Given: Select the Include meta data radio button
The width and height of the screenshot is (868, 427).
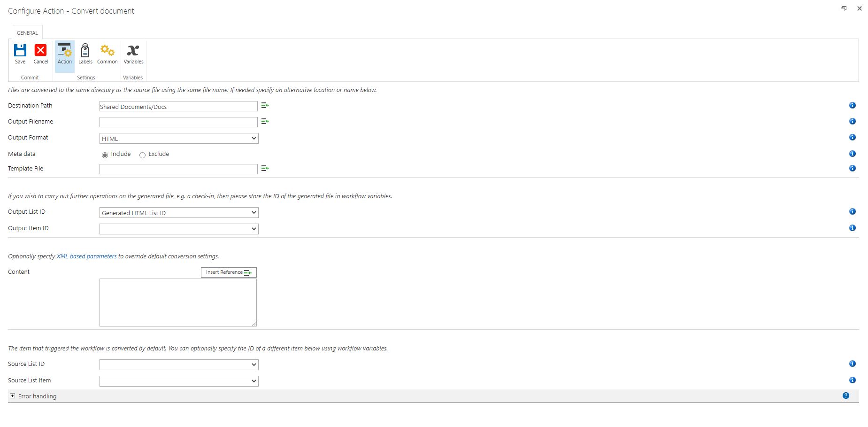Looking at the screenshot, I should (x=105, y=155).
